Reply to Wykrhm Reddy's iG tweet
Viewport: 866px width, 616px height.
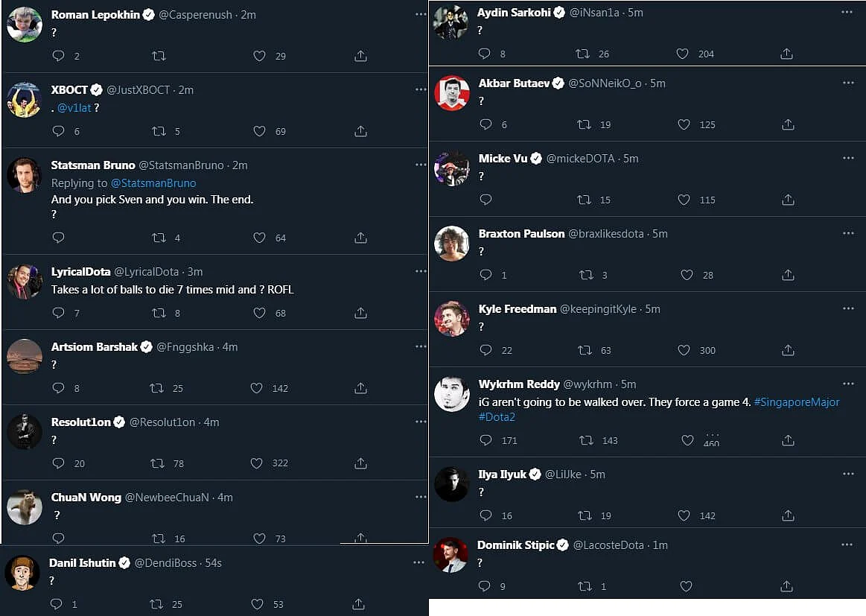[x=485, y=440]
